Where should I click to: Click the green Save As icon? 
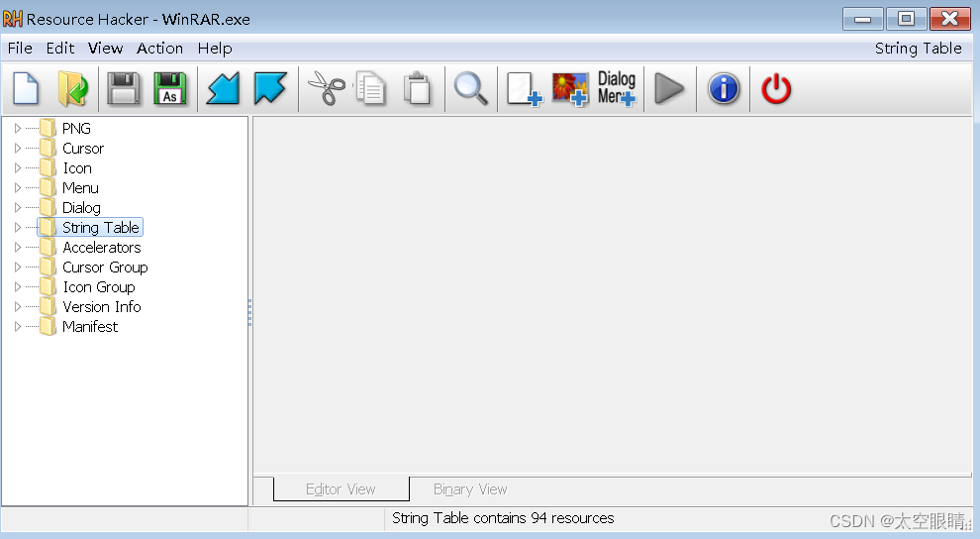pyautogui.click(x=170, y=88)
